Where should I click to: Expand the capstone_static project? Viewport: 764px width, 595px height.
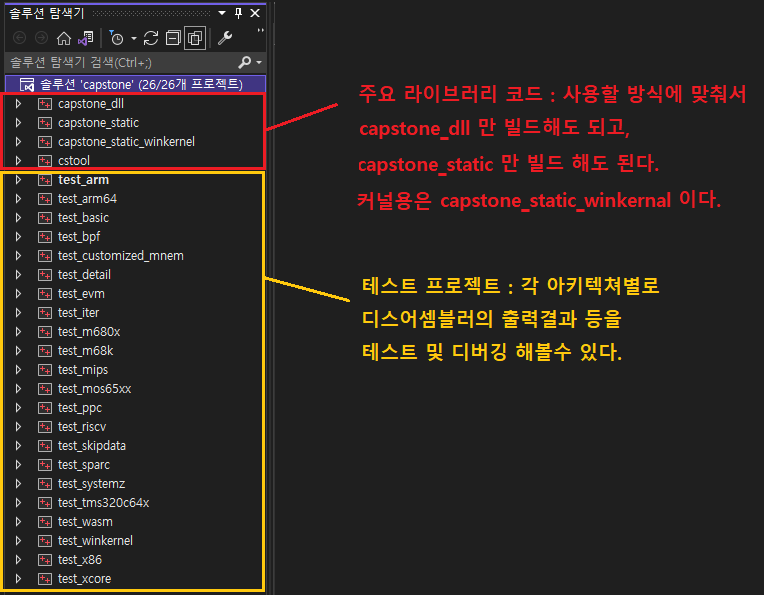point(18,122)
